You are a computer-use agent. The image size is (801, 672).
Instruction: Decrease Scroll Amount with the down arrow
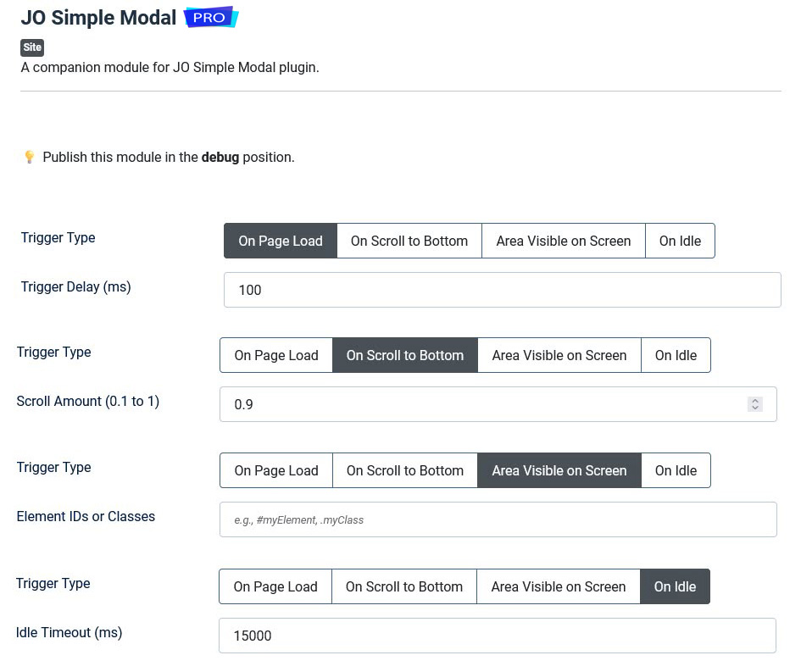(755, 408)
